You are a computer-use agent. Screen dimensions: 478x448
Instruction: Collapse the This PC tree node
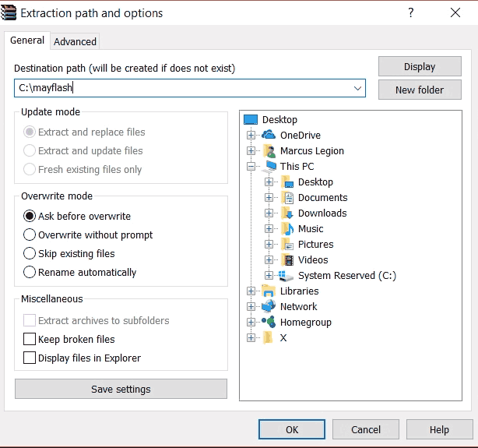click(x=251, y=166)
